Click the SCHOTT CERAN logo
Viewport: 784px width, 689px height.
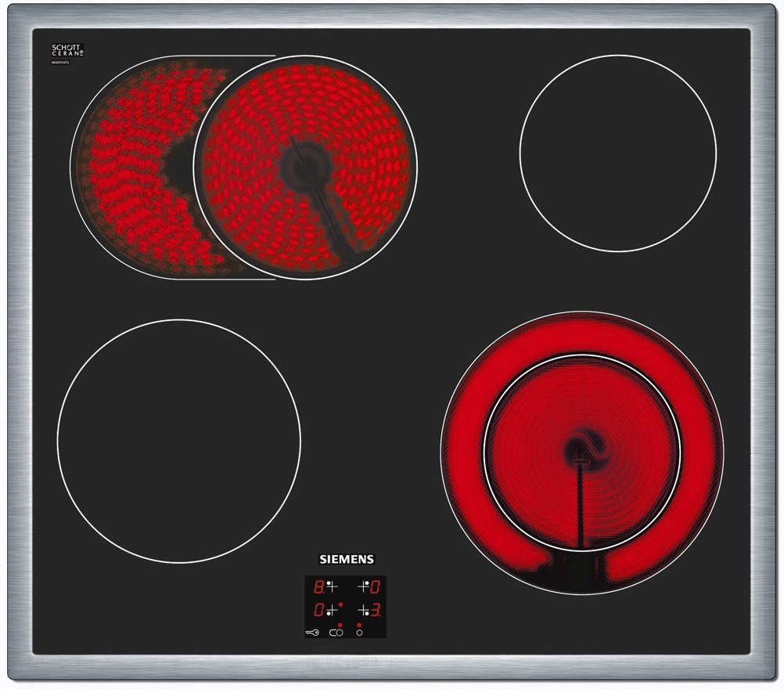(67, 49)
